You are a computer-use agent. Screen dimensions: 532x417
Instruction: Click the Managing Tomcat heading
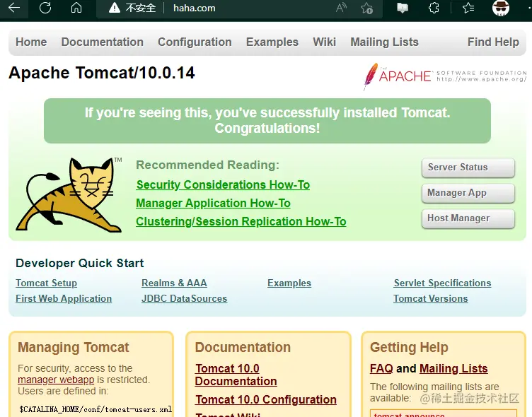74,348
